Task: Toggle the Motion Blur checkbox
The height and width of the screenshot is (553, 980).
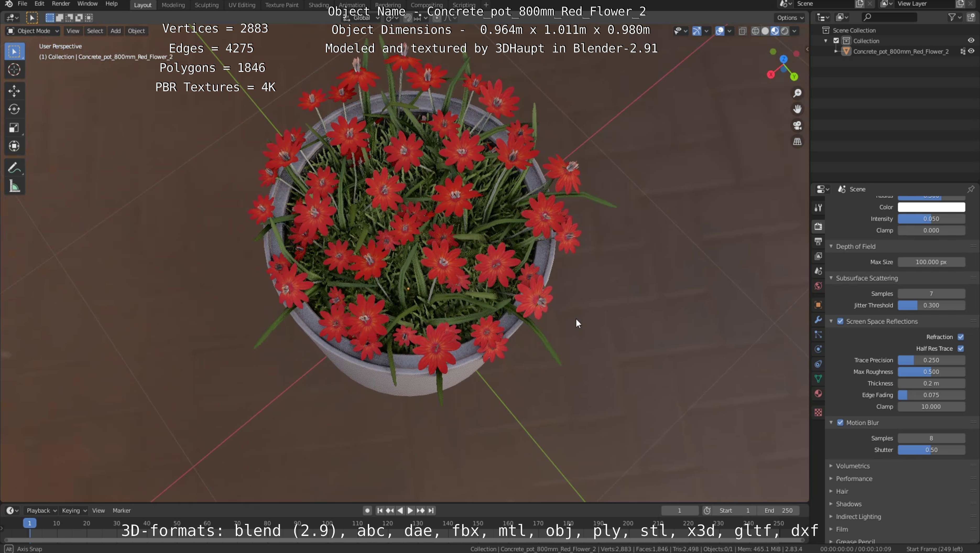Action: (840, 423)
